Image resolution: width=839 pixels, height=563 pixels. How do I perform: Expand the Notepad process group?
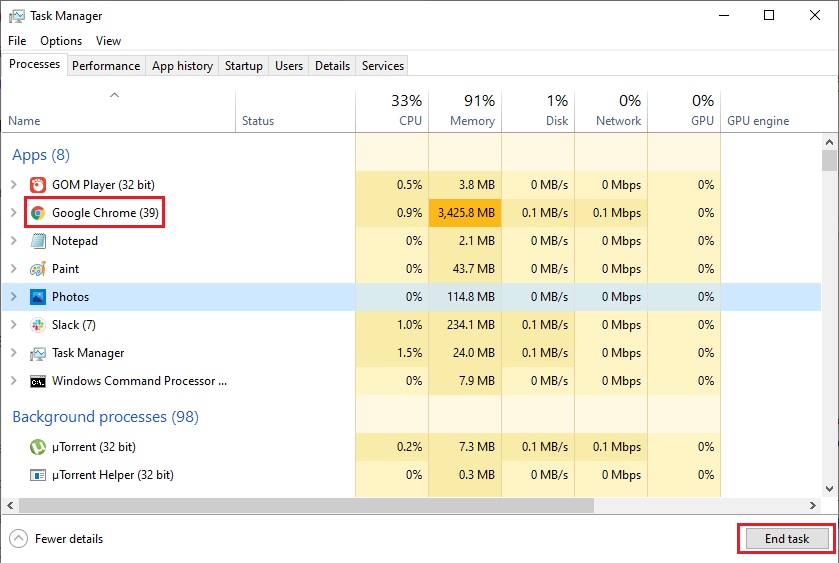tap(14, 241)
